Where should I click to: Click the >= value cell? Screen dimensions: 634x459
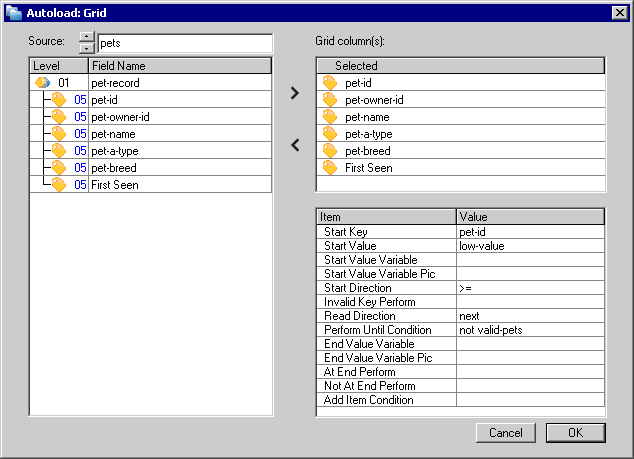tap(530, 288)
